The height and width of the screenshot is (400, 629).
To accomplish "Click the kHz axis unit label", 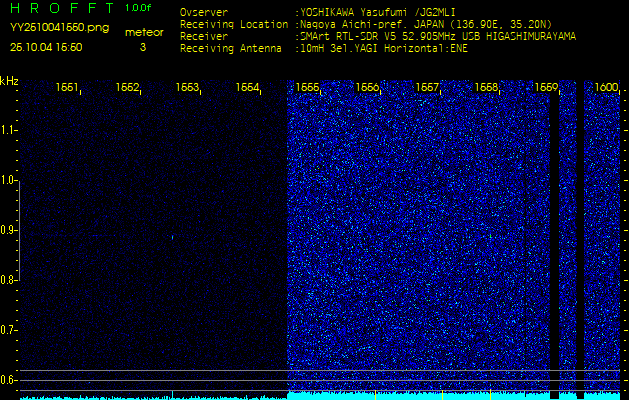I will click(9, 81).
